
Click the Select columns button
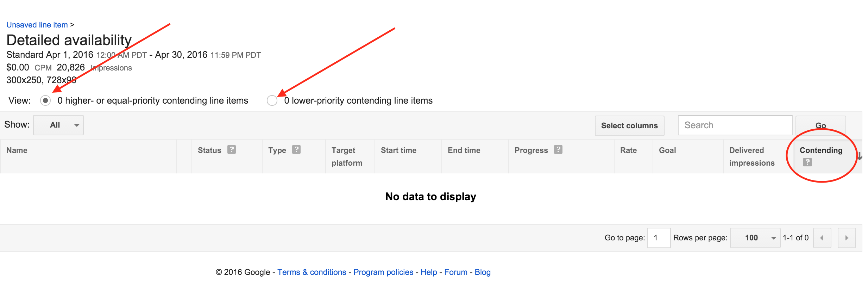pos(629,126)
